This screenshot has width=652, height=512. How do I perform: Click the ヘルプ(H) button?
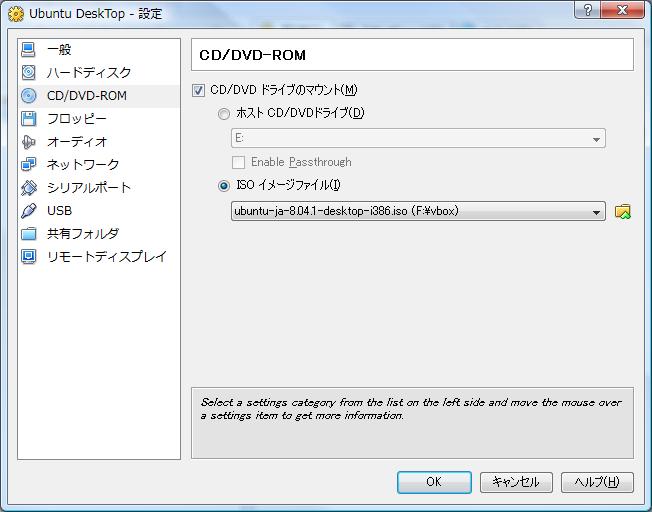click(x=597, y=482)
